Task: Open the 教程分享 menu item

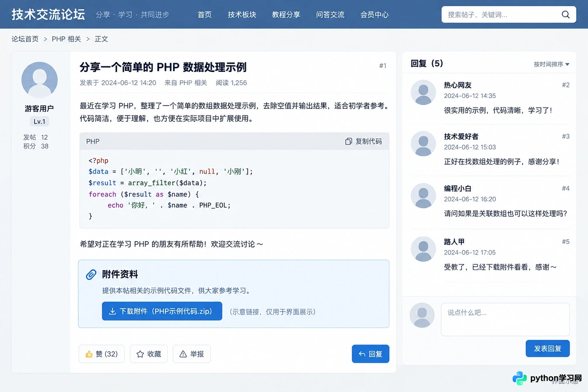Action: click(x=286, y=15)
